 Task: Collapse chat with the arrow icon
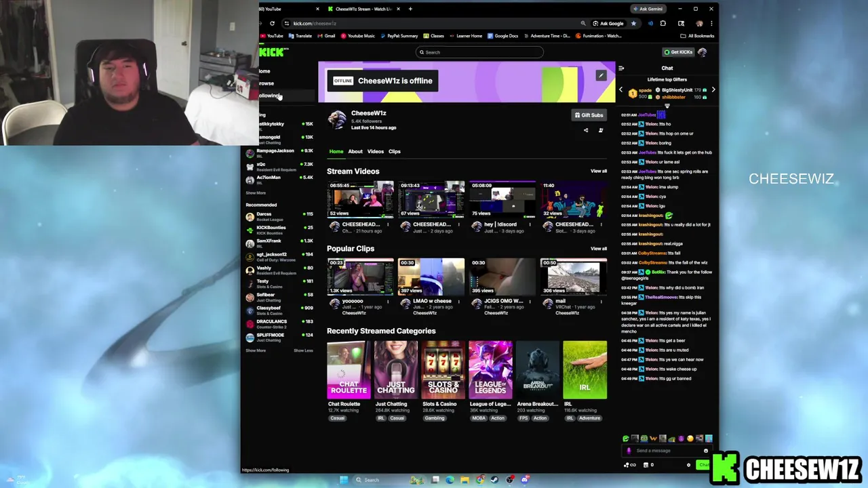pos(621,68)
